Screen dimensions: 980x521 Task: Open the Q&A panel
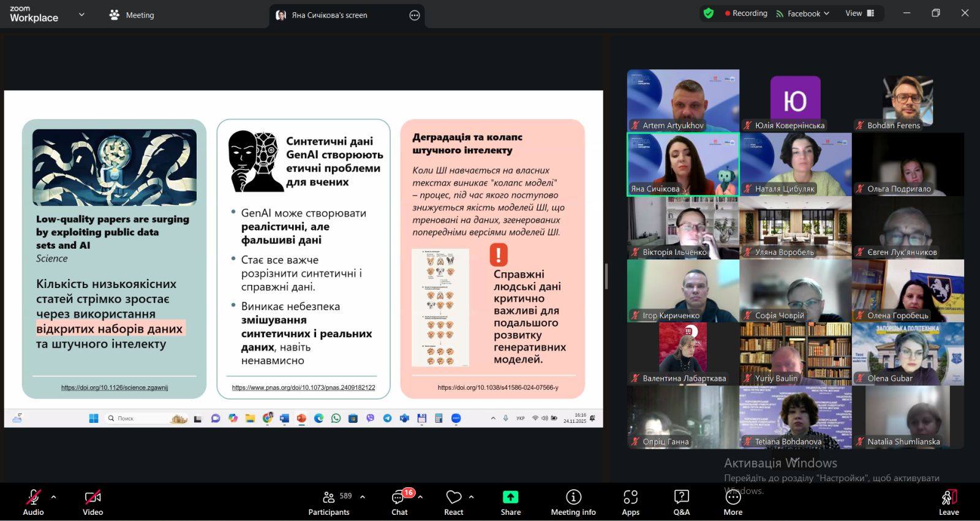(681, 502)
